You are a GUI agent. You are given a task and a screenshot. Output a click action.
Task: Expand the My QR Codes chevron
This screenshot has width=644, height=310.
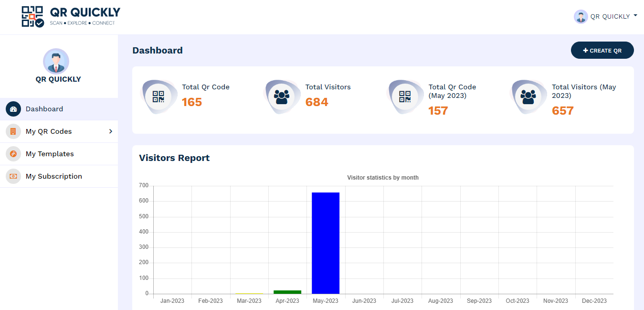point(110,131)
